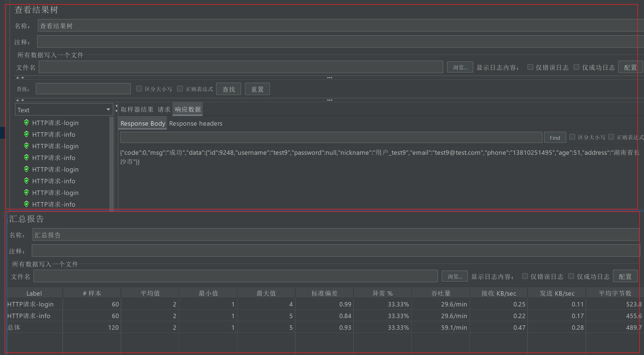Click the 平均字节数 column header

click(615, 293)
